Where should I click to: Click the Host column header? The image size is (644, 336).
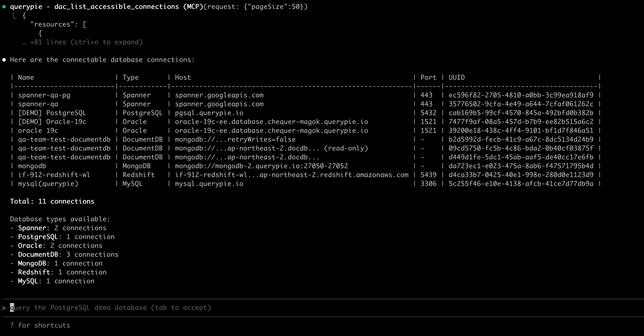183,77
